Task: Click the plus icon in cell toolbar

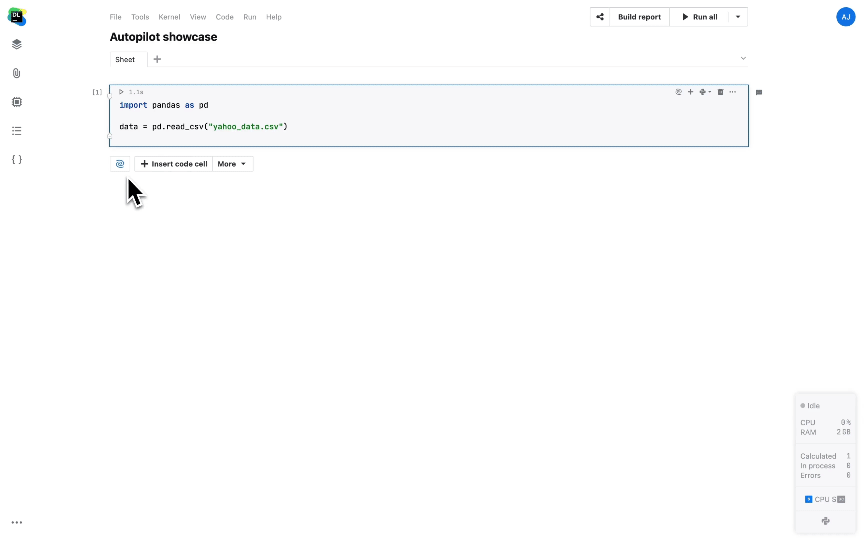Action: coord(690,92)
